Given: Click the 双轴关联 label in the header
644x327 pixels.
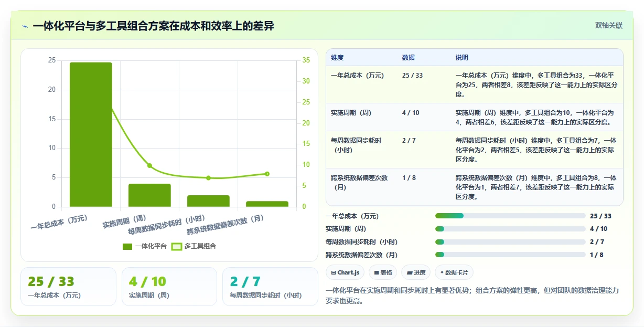Looking at the screenshot, I should (608, 25).
